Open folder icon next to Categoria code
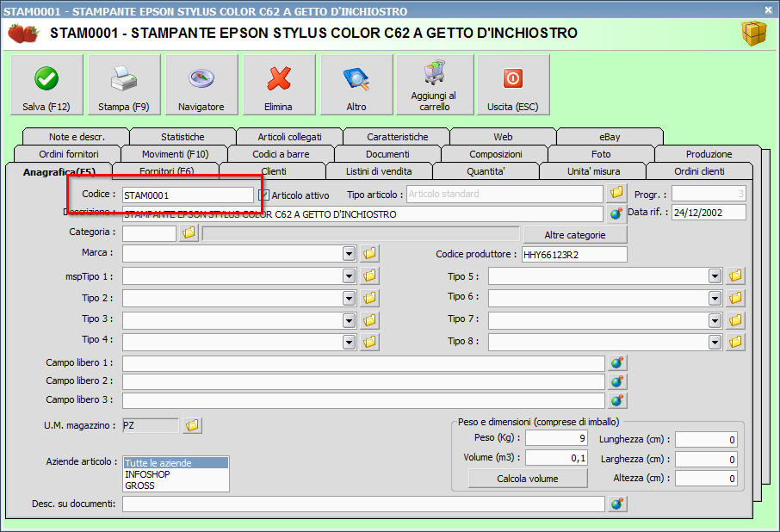The width and height of the screenshot is (780, 532). [189, 232]
